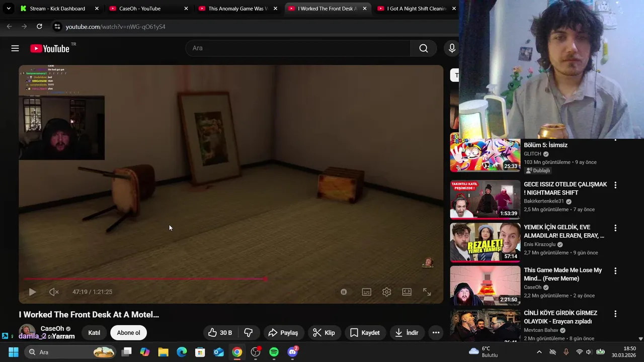Open the GECE ISSIZ OTELDE ÇALIŞMAK video thumbnail

485,200
